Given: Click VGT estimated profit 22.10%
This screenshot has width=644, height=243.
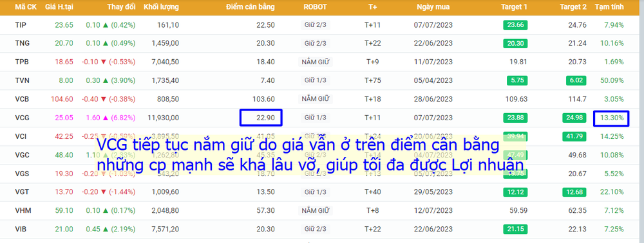Looking at the screenshot, I should click(612, 192).
